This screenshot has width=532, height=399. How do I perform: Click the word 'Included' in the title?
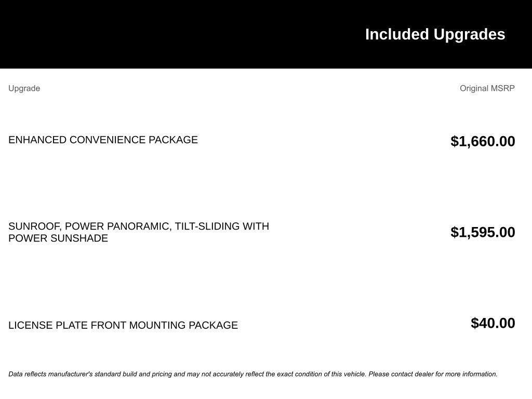pyautogui.click(x=397, y=35)
